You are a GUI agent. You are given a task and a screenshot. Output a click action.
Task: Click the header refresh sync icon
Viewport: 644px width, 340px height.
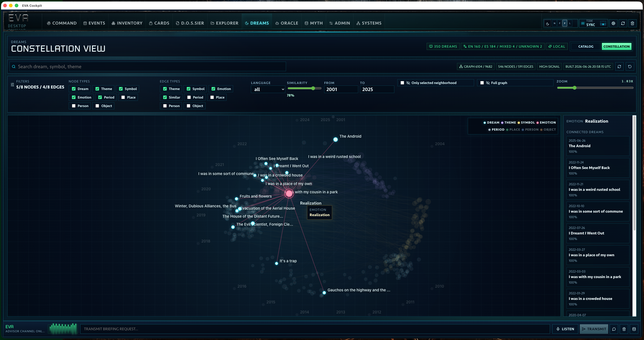(623, 23)
